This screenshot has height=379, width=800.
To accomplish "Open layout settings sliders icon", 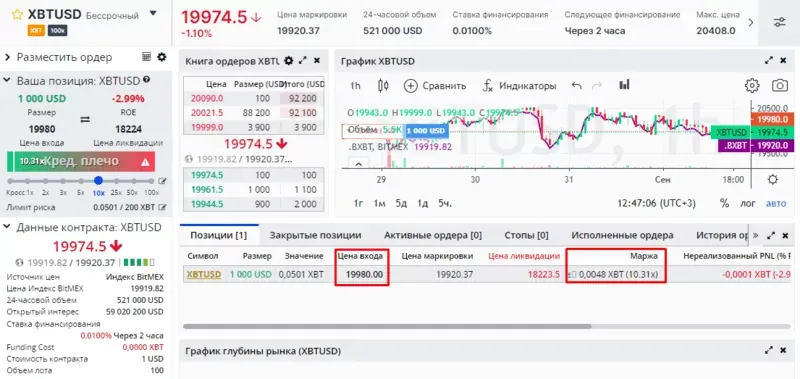I will (780, 22).
